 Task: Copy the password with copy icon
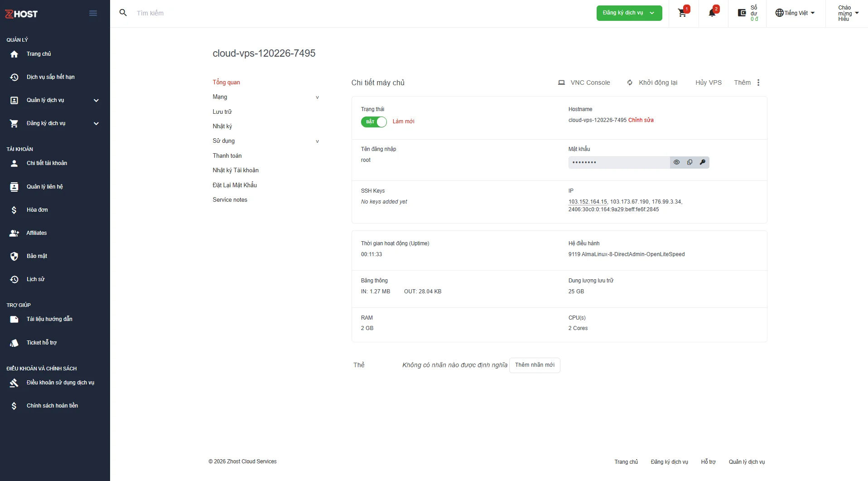(x=690, y=162)
